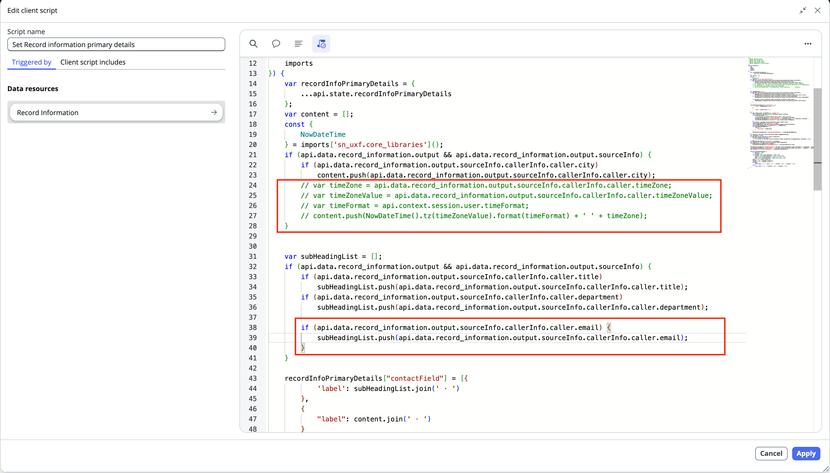Click the format code lines icon
Screen dimensions: 830x473
tap(299, 44)
